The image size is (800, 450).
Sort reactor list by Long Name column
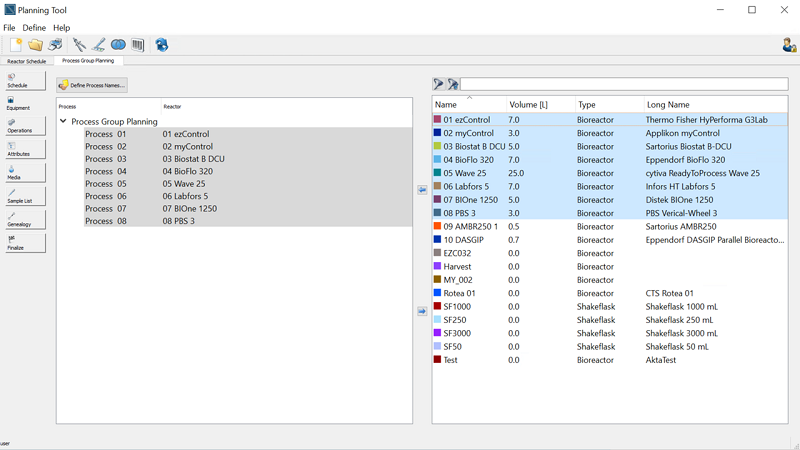pyautogui.click(x=716, y=105)
